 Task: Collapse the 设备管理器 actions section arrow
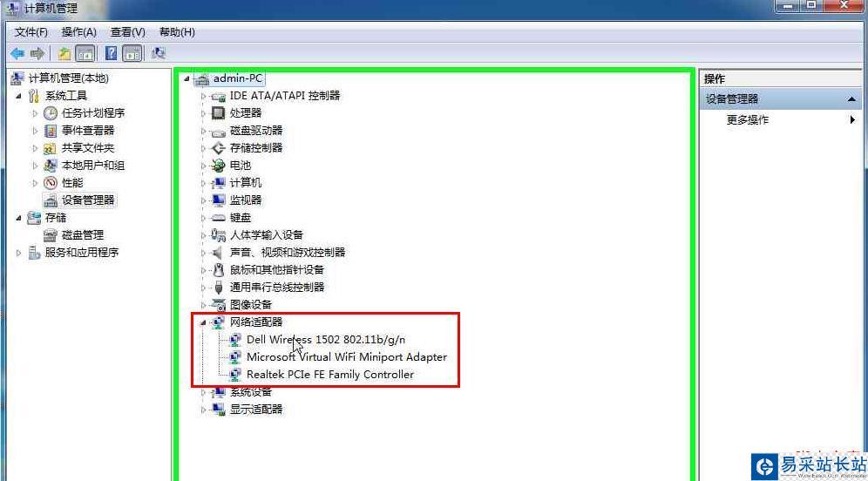[851, 99]
